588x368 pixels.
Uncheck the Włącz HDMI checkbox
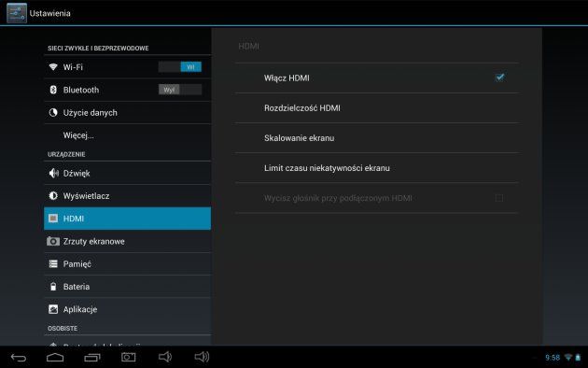[x=499, y=78]
